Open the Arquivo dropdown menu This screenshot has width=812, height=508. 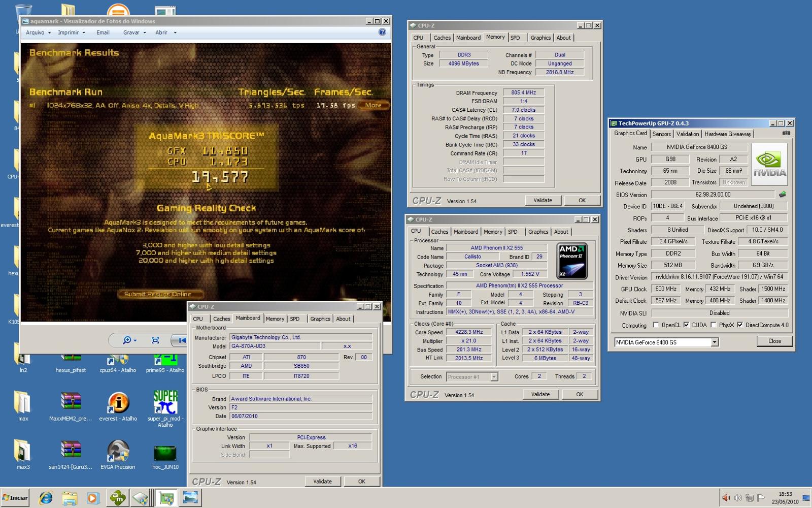[38, 33]
